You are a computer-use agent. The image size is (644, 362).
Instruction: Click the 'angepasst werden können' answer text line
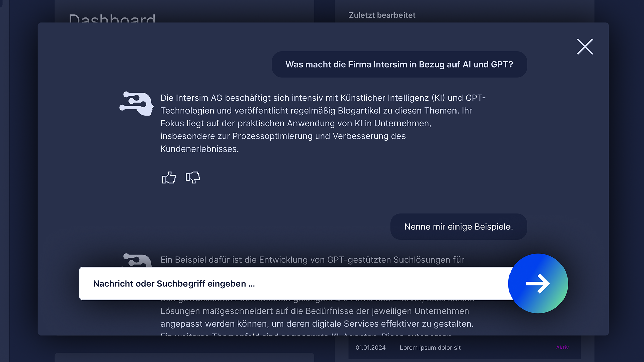pyautogui.click(x=317, y=324)
